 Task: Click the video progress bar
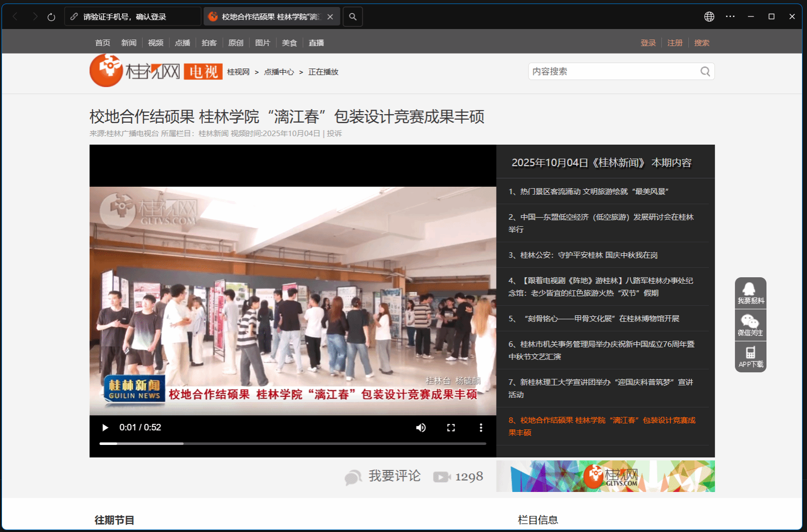(x=292, y=443)
